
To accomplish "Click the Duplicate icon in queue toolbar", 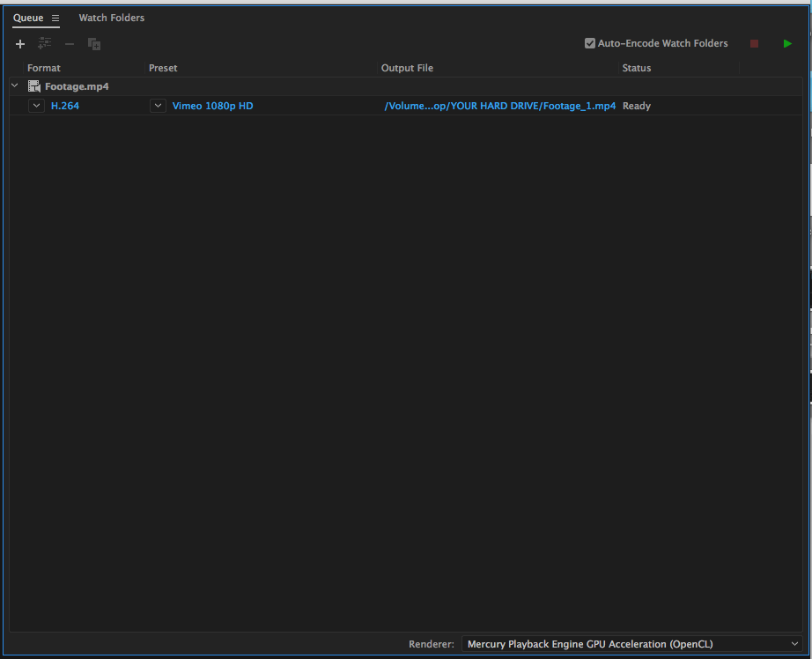I will (x=94, y=44).
